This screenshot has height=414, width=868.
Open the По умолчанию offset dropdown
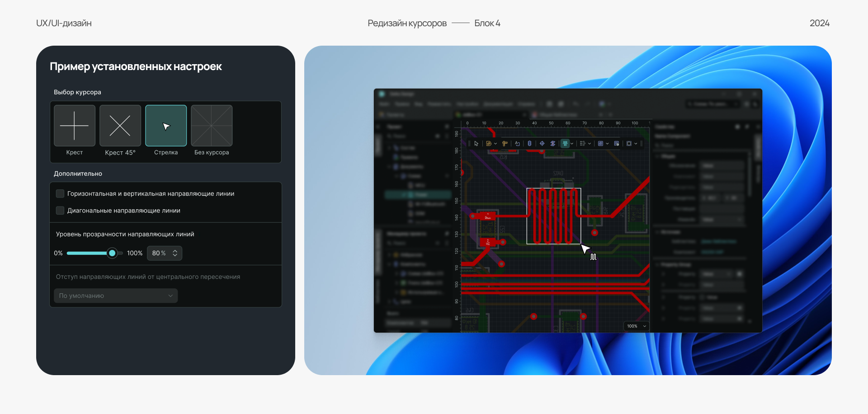click(x=115, y=295)
